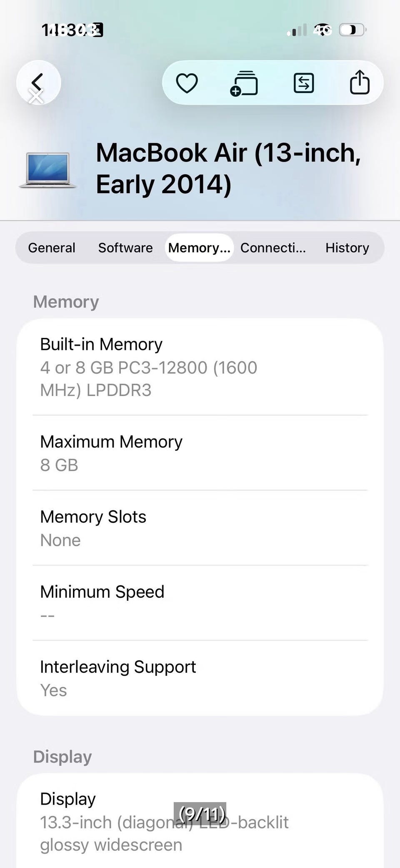Tap the battery indicator in status bar
This screenshot has width=400, height=868.
point(352,30)
